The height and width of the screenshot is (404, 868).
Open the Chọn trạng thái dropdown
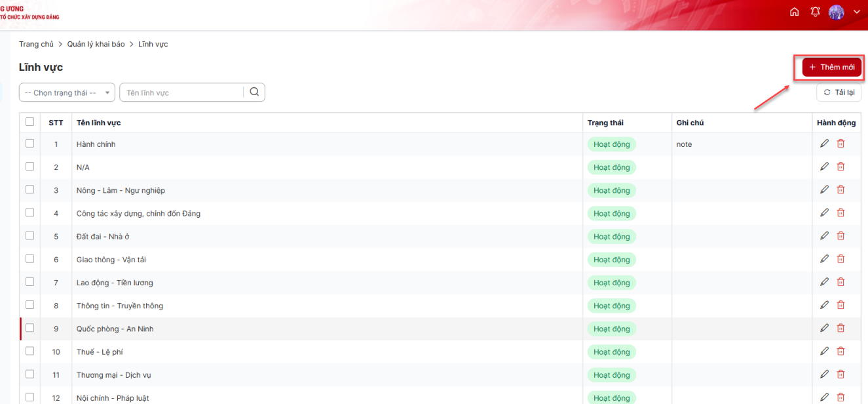tap(67, 92)
